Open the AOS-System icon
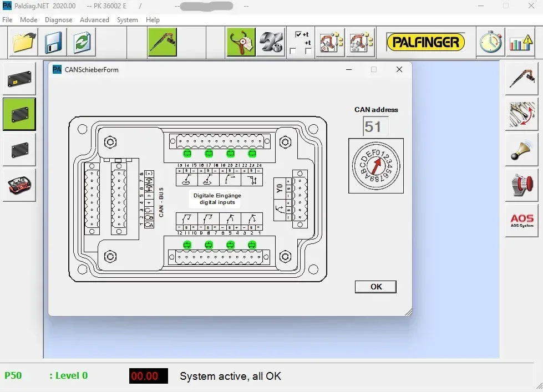The image size is (543, 392). tap(522, 220)
